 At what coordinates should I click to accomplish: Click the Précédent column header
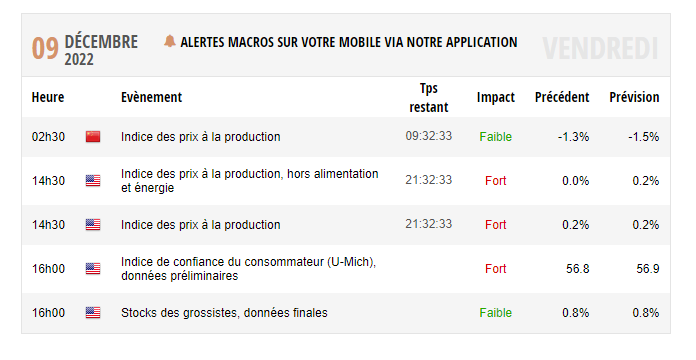(x=562, y=97)
